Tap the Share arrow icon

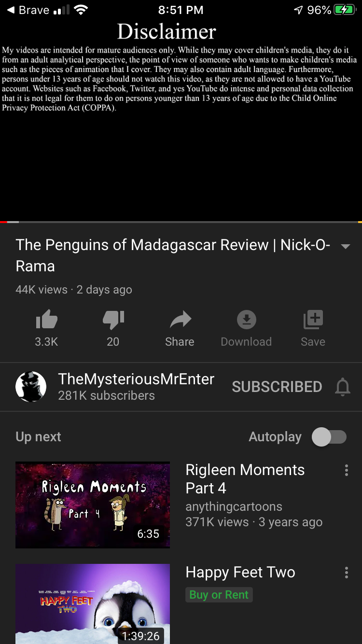pos(180,319)
